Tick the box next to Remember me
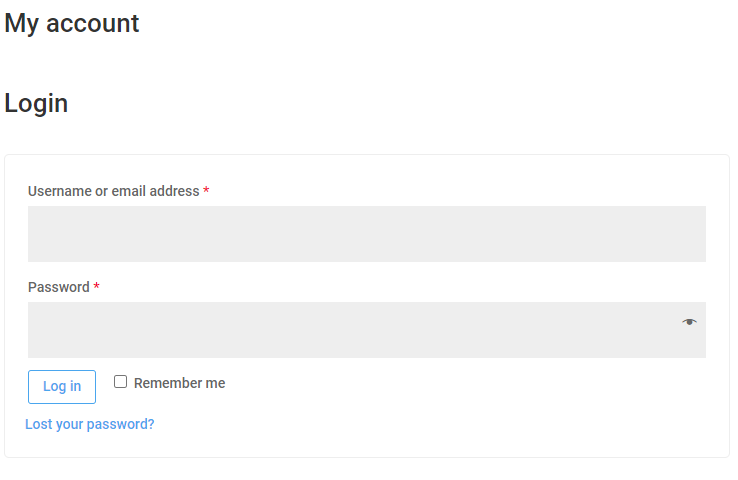The image size is (738, 480). 120,382
